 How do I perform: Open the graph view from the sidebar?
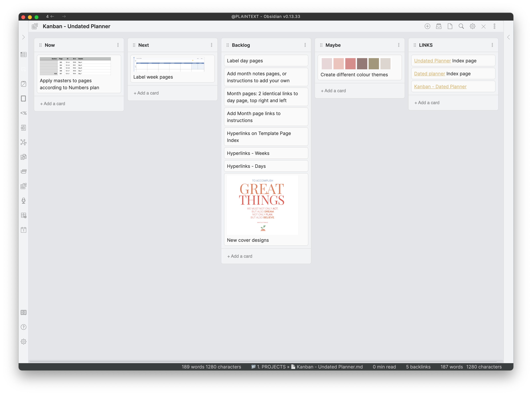[23, 142]
